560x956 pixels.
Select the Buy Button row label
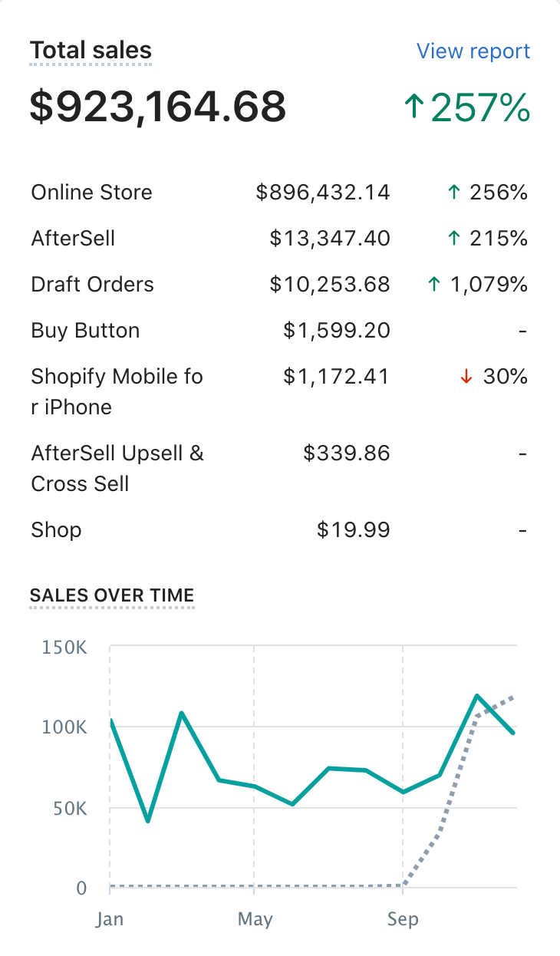pos(85,331)
